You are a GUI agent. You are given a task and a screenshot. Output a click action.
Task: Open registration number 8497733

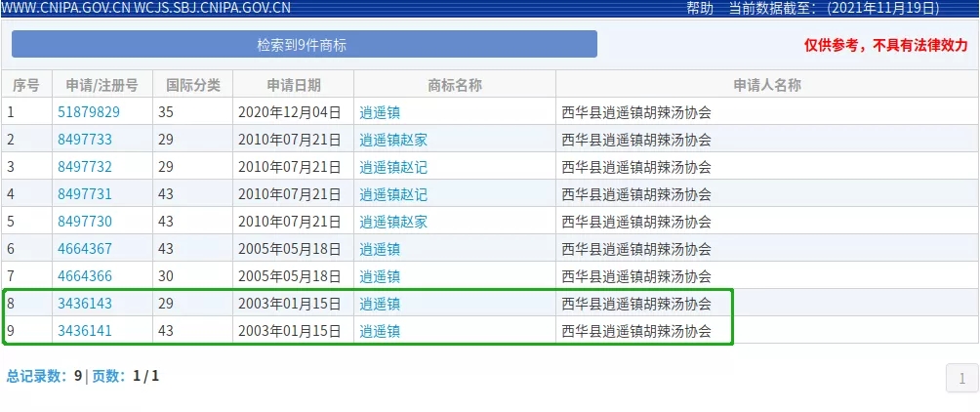(85, 140)
